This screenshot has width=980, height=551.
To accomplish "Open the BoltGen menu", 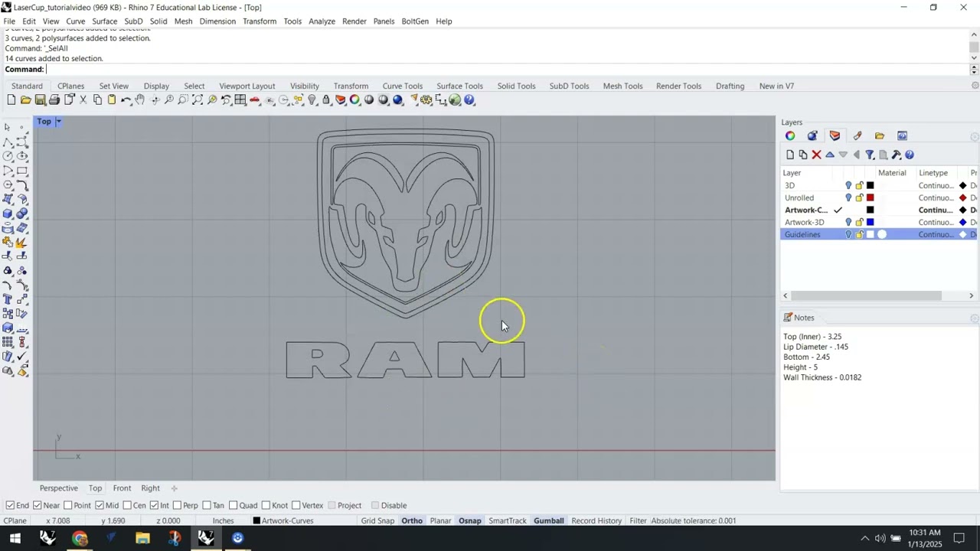I will tap(415, 21).
